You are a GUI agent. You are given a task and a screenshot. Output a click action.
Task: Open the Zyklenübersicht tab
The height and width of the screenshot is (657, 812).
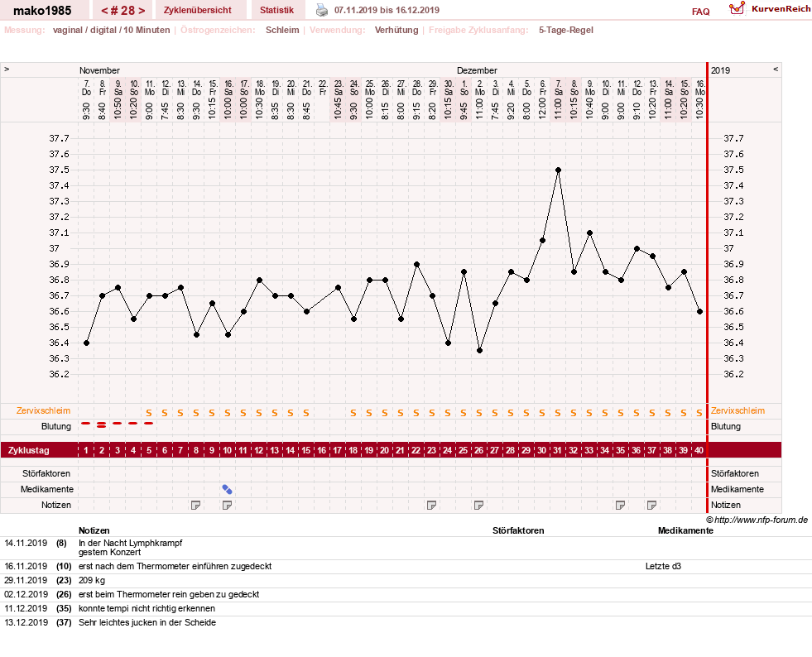pos(197,10)
